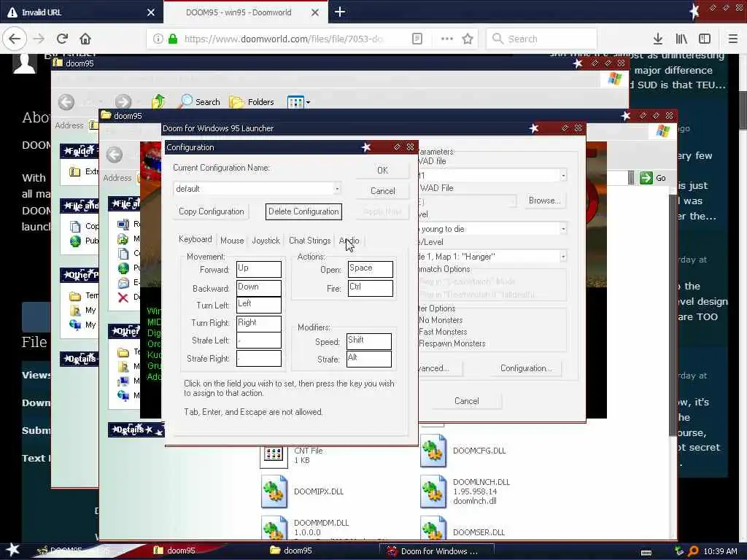Screen dimensions: 747x560
Task: Select the Backward key field
Action: (259, 287)
